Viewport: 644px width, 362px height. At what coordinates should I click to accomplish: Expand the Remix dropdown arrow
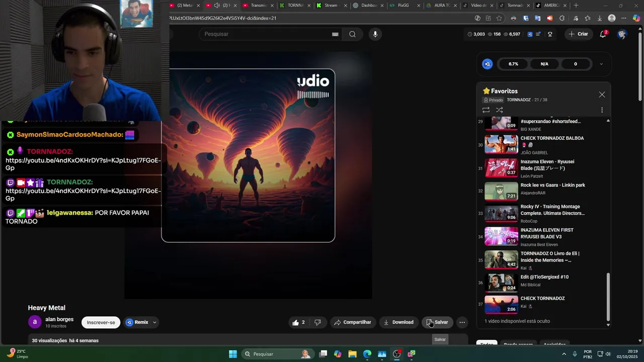coord(154,322)
